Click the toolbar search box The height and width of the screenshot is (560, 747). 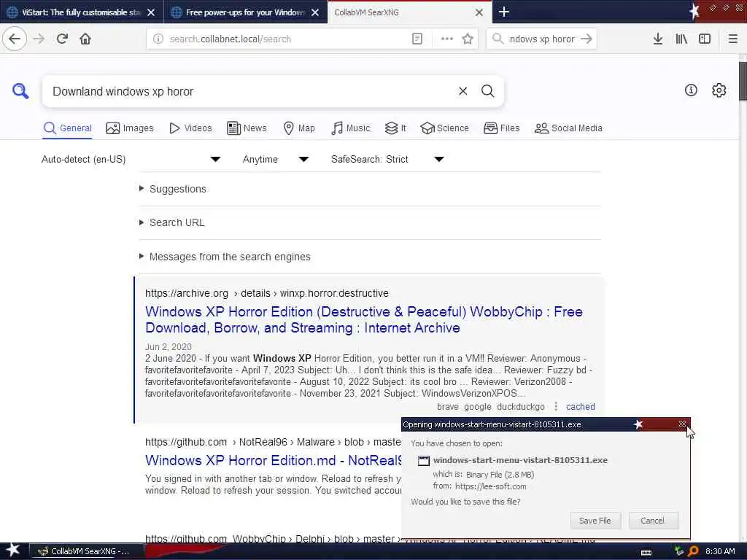[542, 39]
